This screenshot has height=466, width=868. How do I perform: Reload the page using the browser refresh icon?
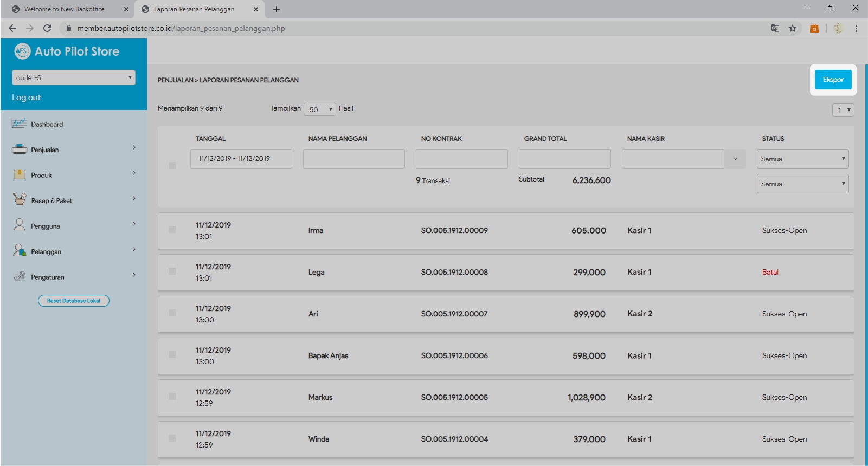(47, 28)
